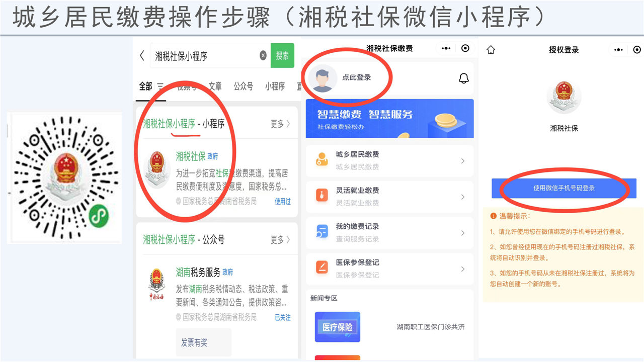The width and height of the screenshot is (644, 362).
Task: Open the 城乡居民缴费 icon entry
Action: [x=321, y=160]
